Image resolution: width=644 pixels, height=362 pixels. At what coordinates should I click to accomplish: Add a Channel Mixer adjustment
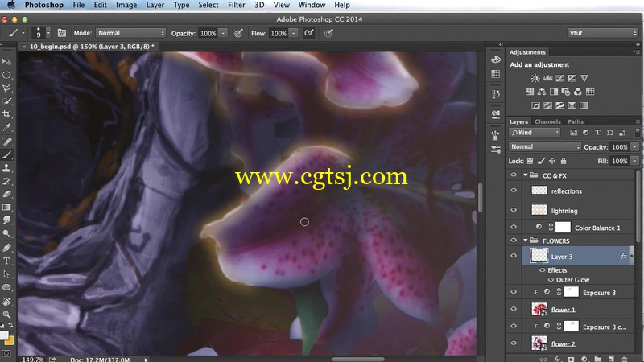coord(578,92)
